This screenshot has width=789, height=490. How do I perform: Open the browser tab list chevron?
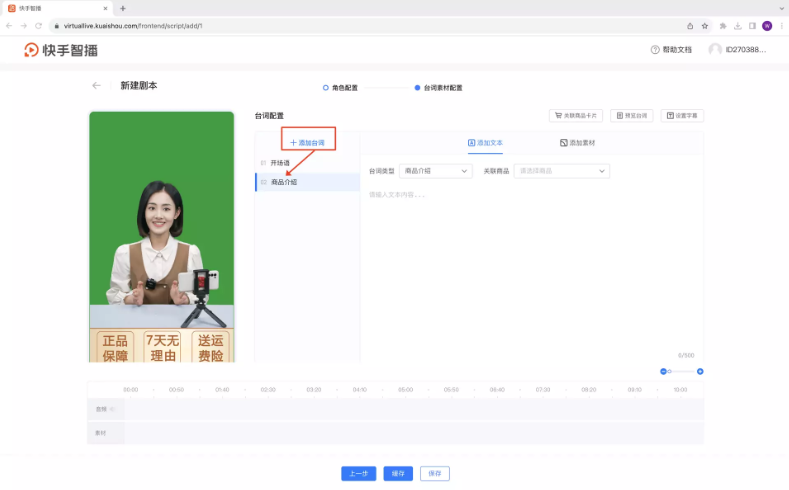coord(781,8)
